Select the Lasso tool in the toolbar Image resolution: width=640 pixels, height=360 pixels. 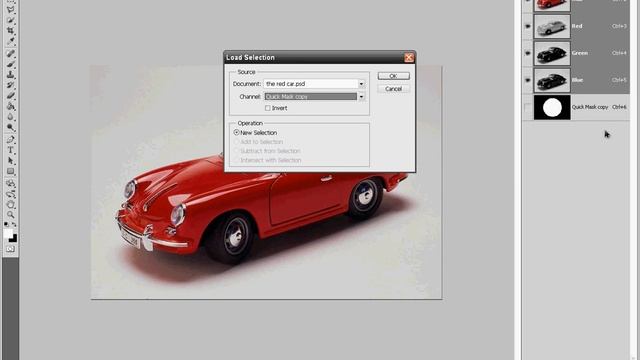11,10
